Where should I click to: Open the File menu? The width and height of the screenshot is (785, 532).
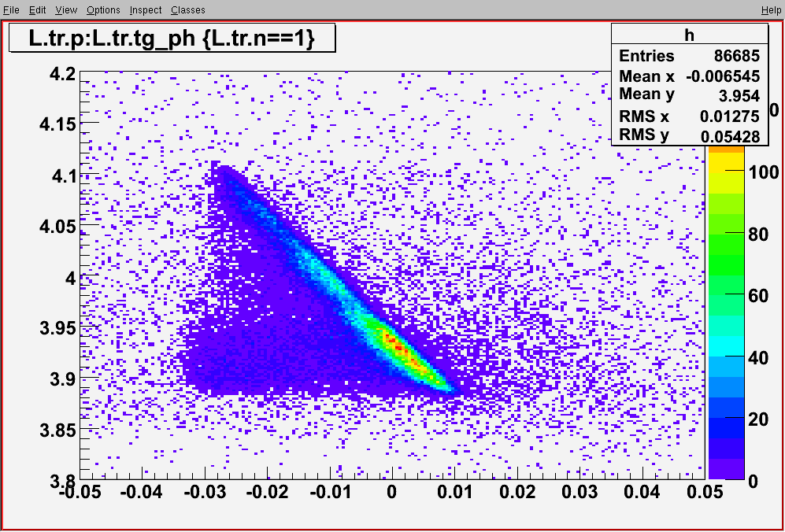point(11,10)
